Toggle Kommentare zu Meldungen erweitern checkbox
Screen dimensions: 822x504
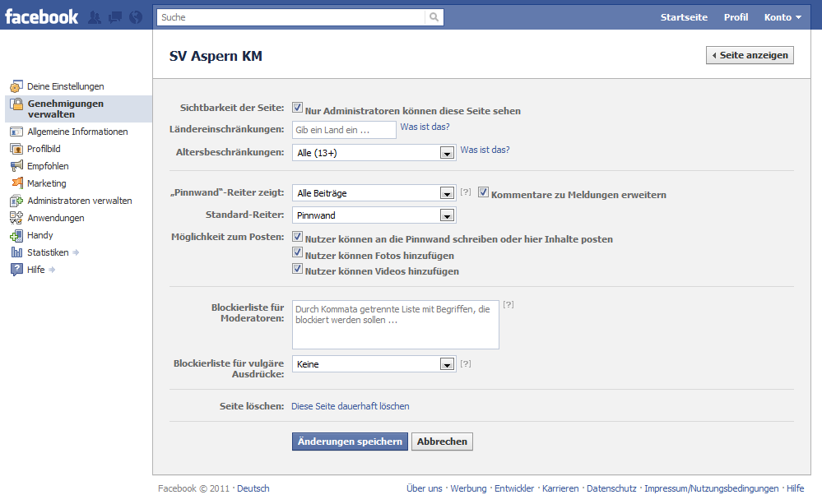(483, 192)
